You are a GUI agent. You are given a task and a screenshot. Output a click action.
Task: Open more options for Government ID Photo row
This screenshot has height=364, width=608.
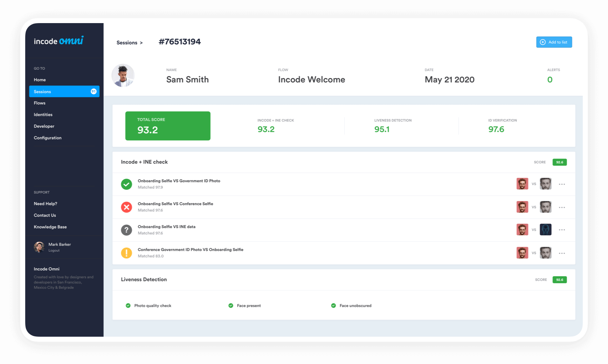pos(562,184)
